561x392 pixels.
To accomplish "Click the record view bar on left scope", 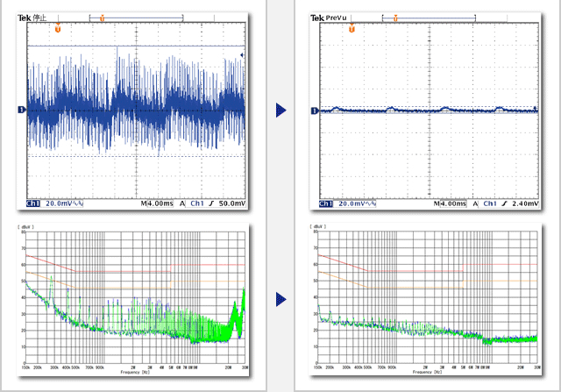I will click(x=137, y=18).
